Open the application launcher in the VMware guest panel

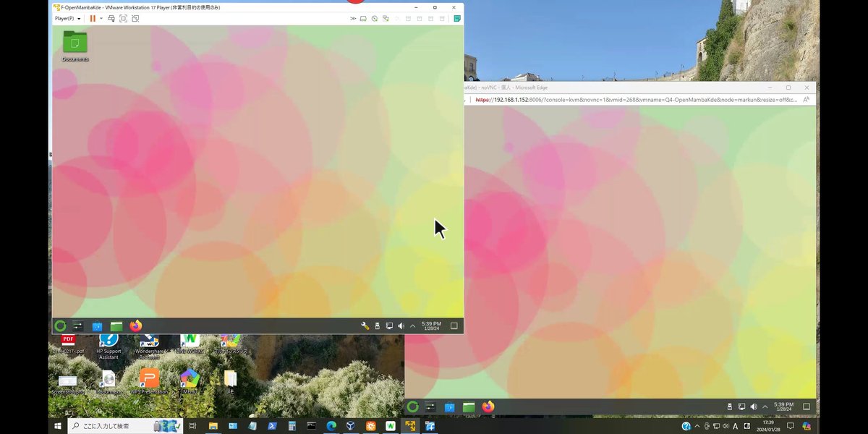pos(61,326)
